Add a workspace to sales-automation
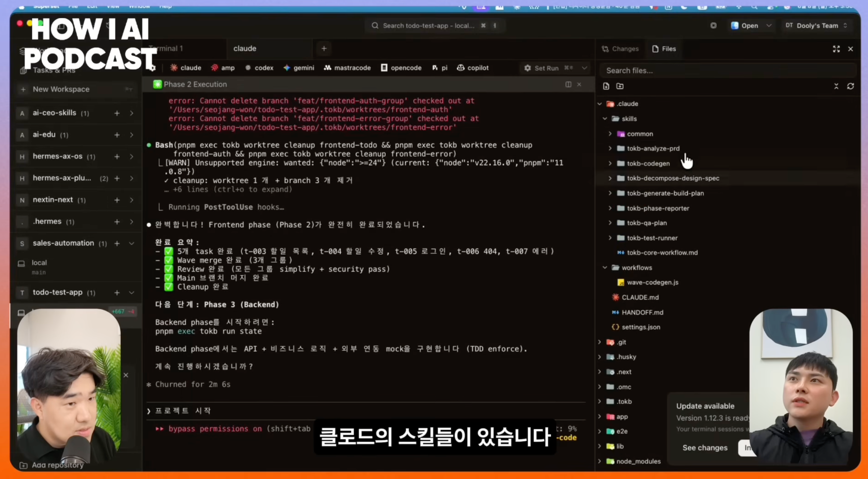The height and width of the screenshot is (479, 868). pos(117,243)
